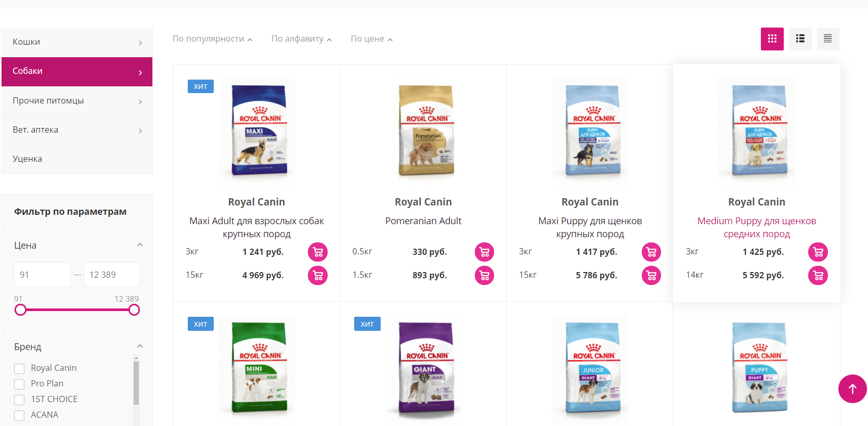
Task: Switch to grid tile view
Action: [772, 39]
